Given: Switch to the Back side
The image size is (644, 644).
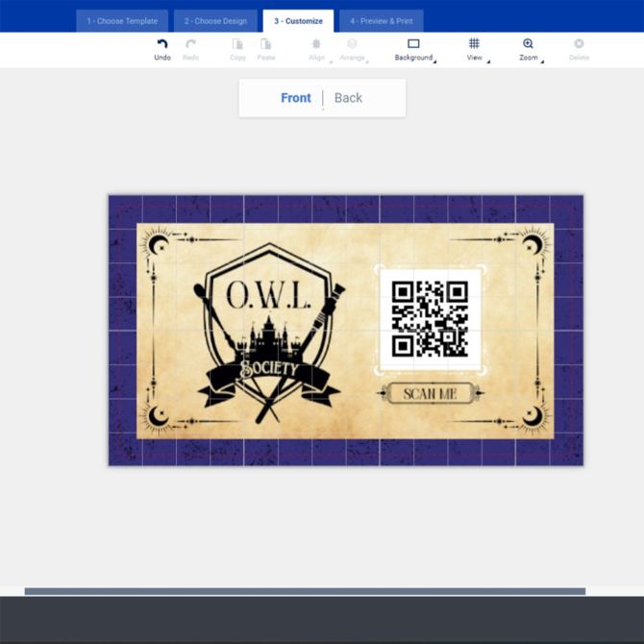Looking at the screenshot, I should [348, 98].
